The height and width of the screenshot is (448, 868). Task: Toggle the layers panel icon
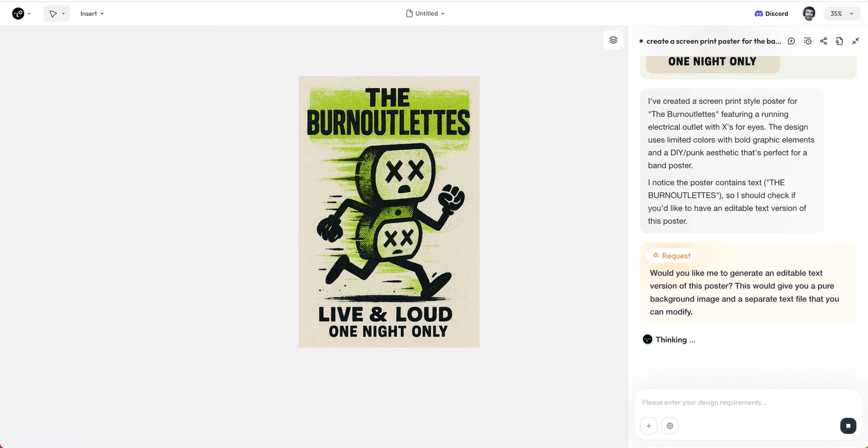point(613,40)
